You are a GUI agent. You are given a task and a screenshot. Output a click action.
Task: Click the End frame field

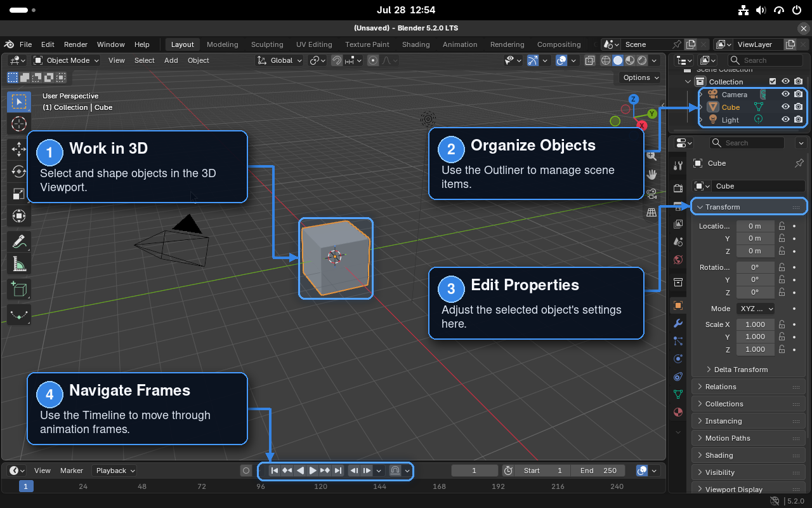click(598, 471)
